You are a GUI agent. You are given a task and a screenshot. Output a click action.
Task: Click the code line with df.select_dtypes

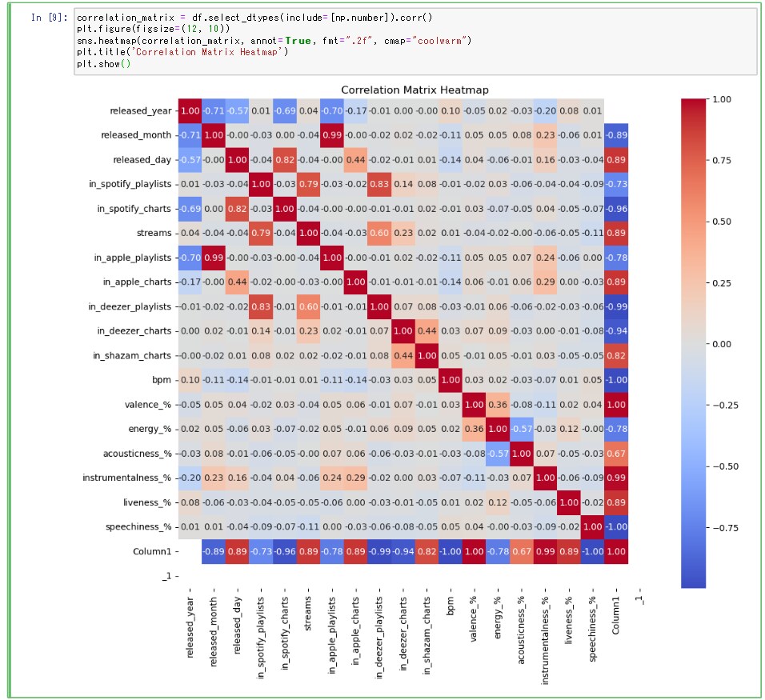click(254, 18)
